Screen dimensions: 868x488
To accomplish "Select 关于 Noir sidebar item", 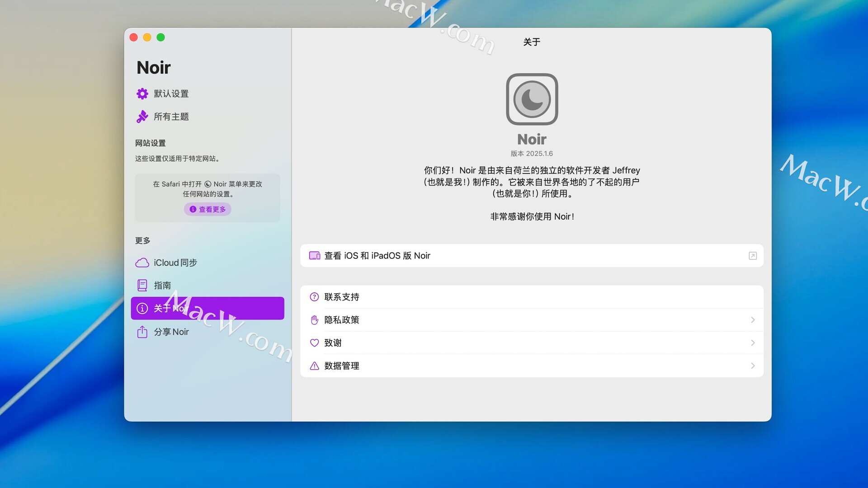I will click(x=208, y=308).
